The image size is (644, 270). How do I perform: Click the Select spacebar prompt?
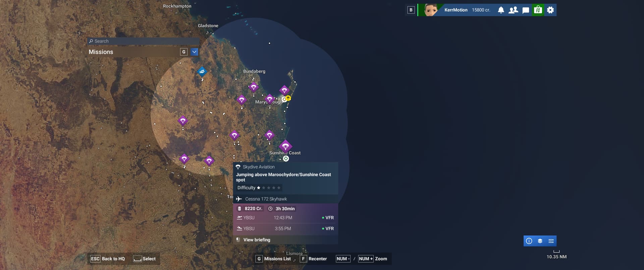[x=145, y=259]
